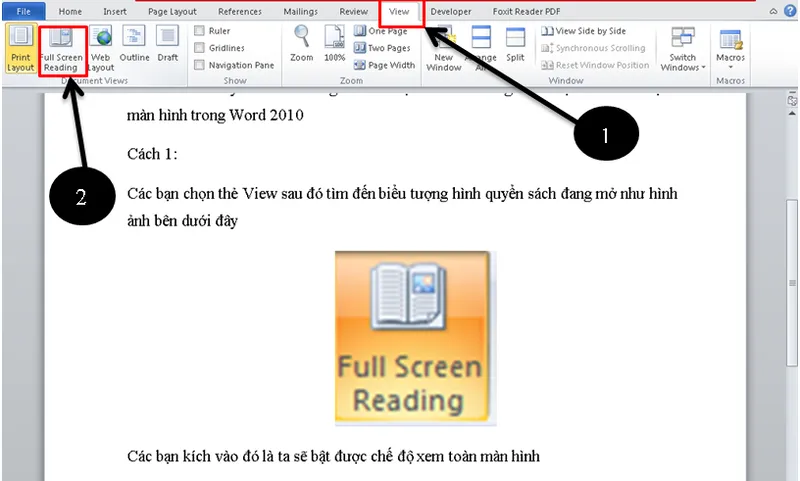Switch to Web Layout view
The image size is (800, 481).
click(101, 48)
